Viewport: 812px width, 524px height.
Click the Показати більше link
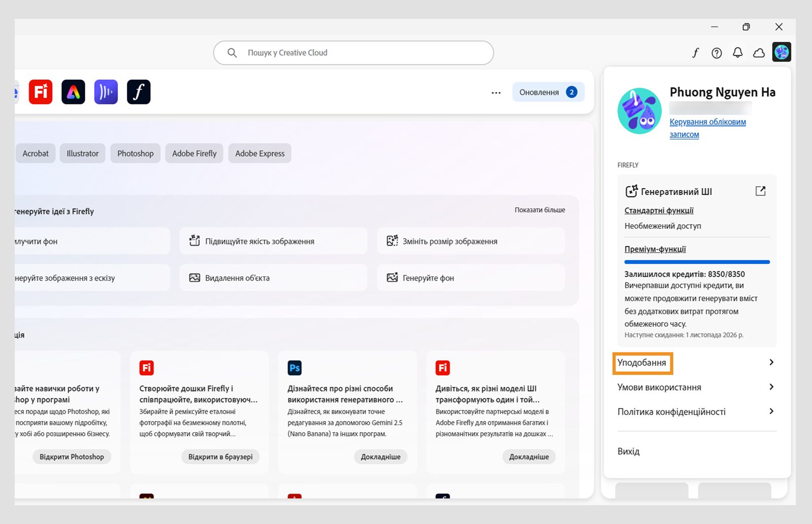point(540,210)
